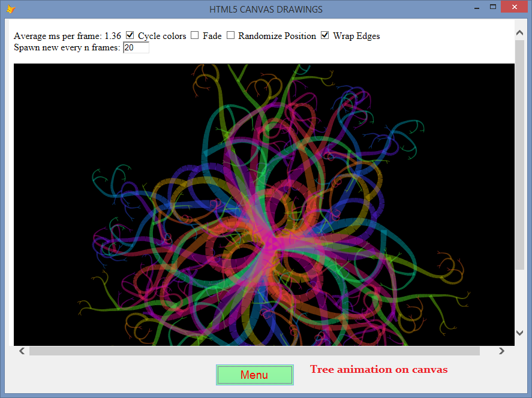Click the horizontal scrollbar right arrow
The width and height of the screenshot is (532, 398).
point(501,351)
